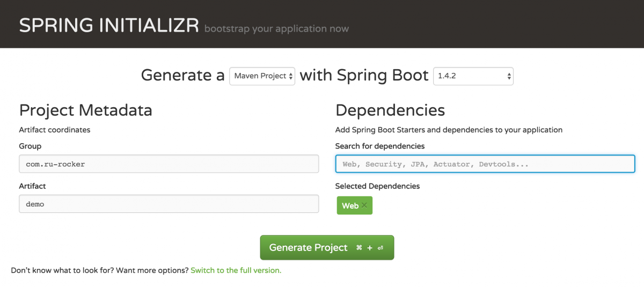Click the Project Metadata heading
The width and height of the screenshot is (644, 287).
point(85,110)
